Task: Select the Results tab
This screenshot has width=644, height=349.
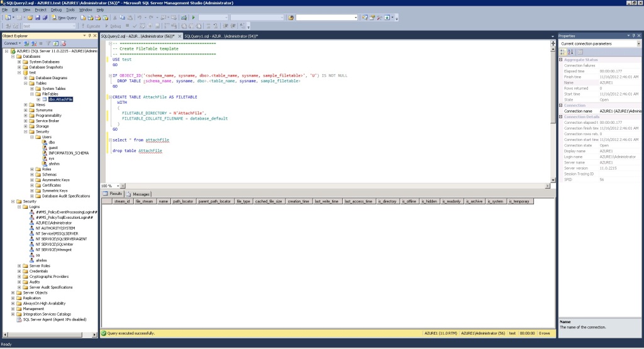Action: [x=113, y=194]
